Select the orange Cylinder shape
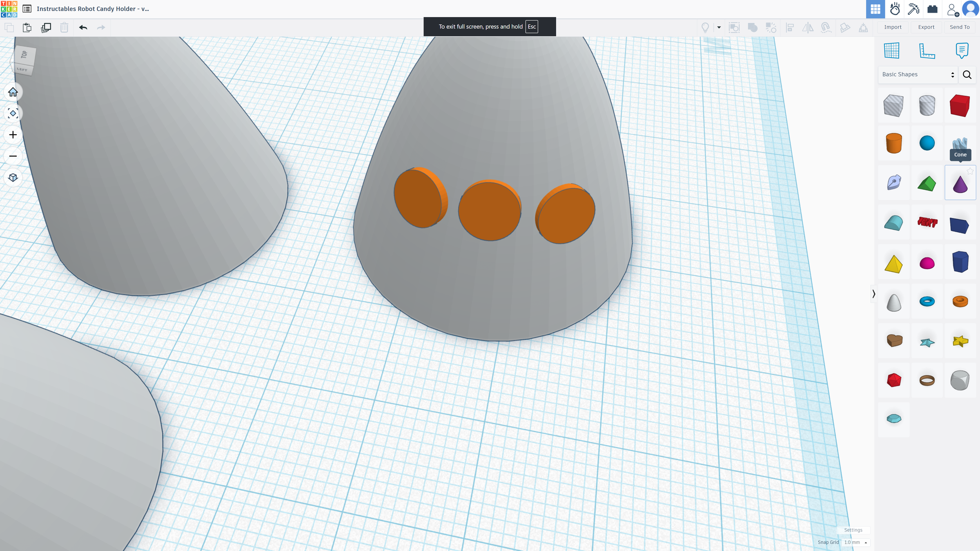Screen dimensions: 980x551 (x=893, y=143)
